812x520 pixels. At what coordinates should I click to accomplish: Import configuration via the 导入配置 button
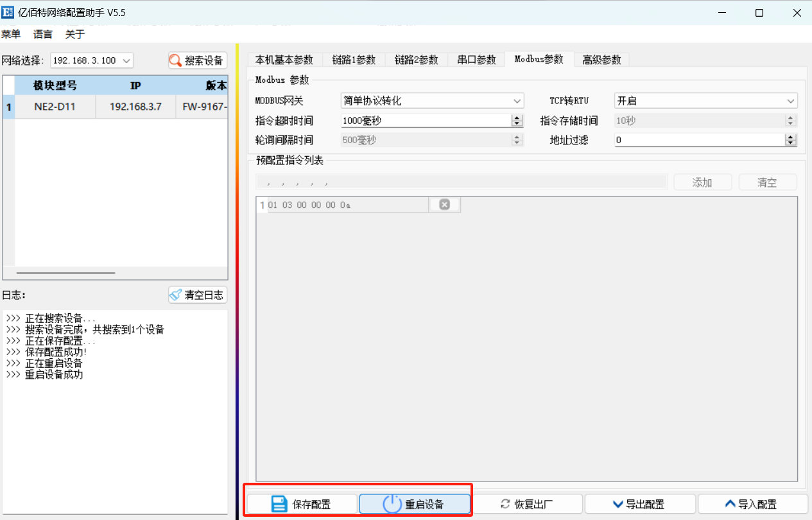752,504
